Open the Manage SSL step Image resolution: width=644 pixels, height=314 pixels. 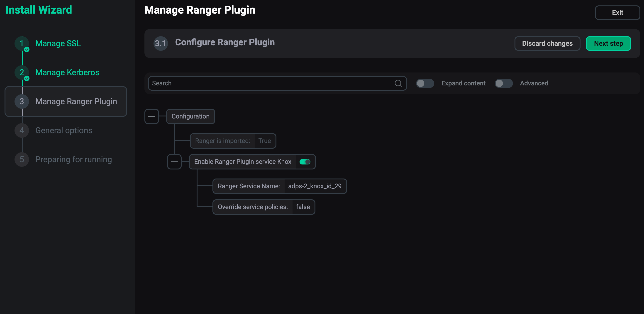58,43
